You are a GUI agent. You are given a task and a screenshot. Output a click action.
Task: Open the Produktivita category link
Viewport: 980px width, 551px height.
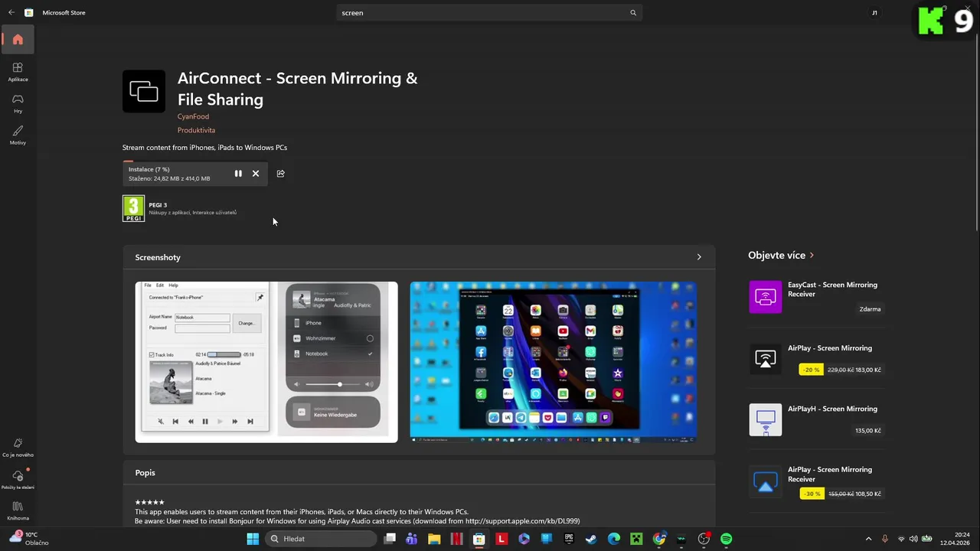tap(196, 130)
